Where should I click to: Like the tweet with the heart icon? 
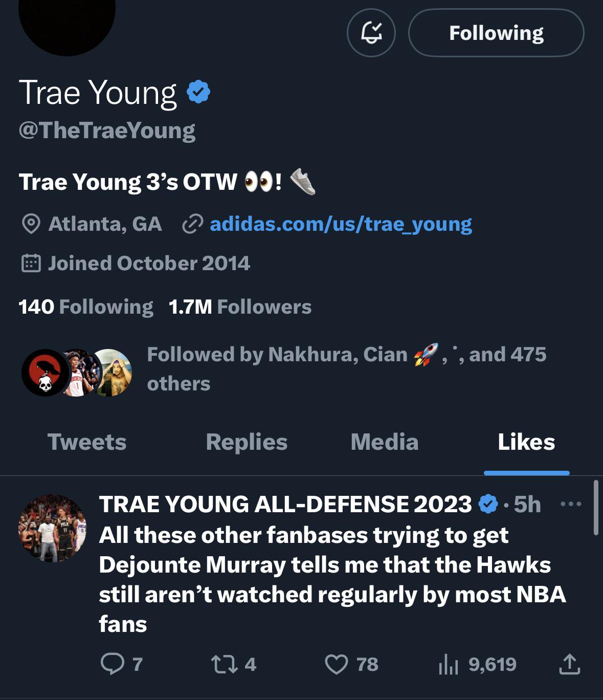click(337, 664)
